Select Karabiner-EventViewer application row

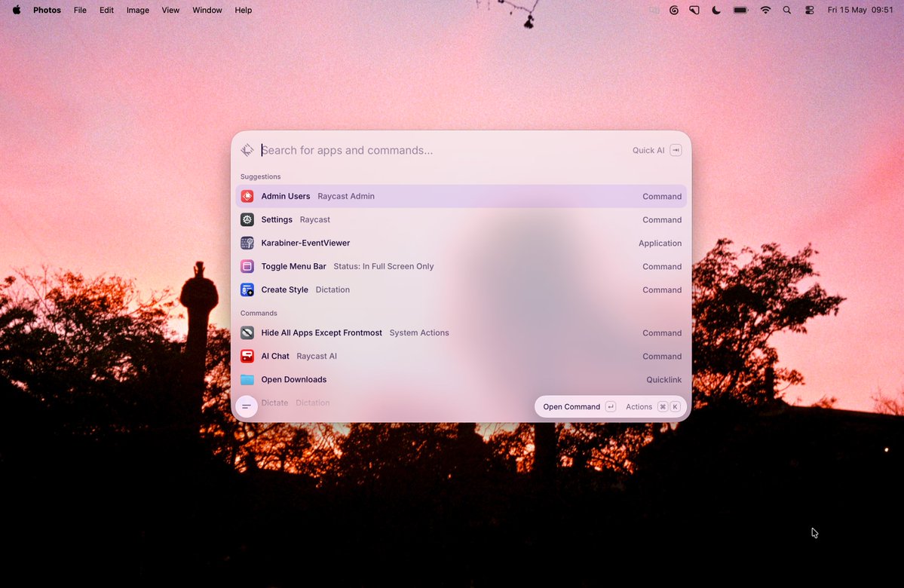pos(461,243)
